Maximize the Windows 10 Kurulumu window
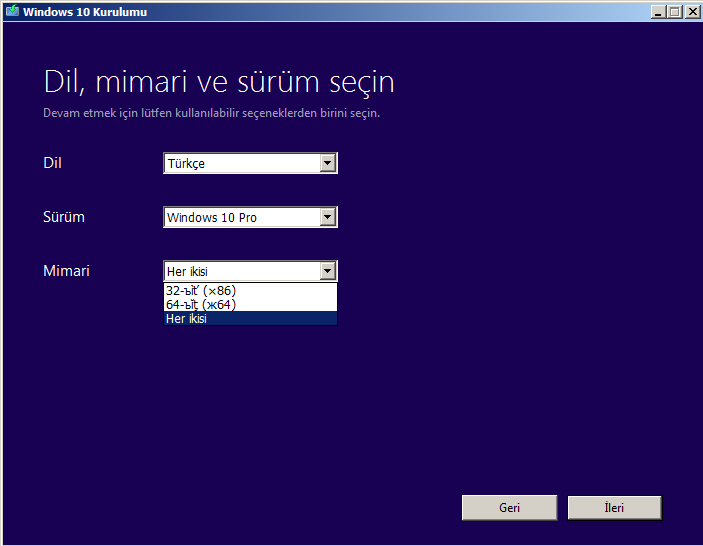The image size is (703, 546). (675, 12)
